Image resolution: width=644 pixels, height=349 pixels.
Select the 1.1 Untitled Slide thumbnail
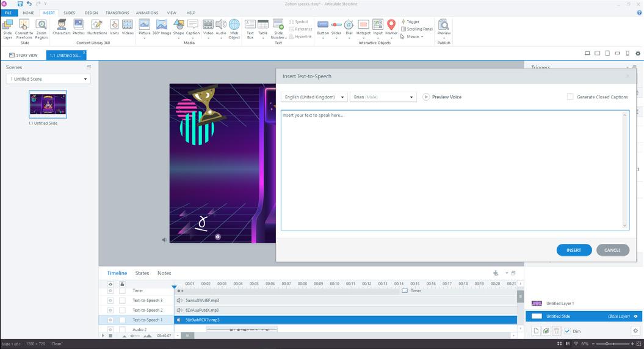click(x=48, y=105)
